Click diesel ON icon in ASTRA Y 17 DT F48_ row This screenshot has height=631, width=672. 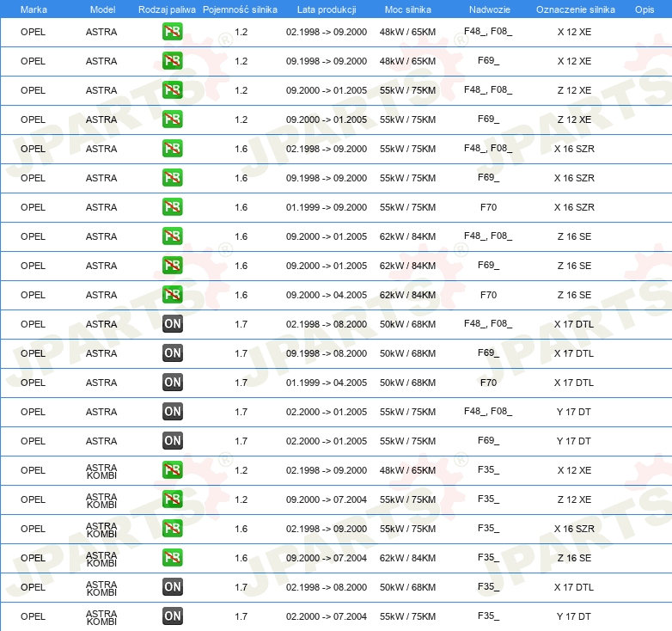coord(172,412)
